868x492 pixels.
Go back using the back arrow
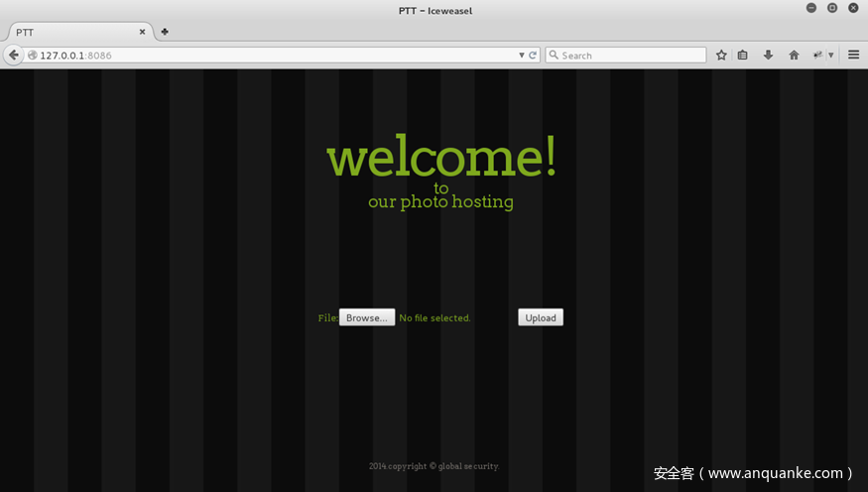coord(13,55)
